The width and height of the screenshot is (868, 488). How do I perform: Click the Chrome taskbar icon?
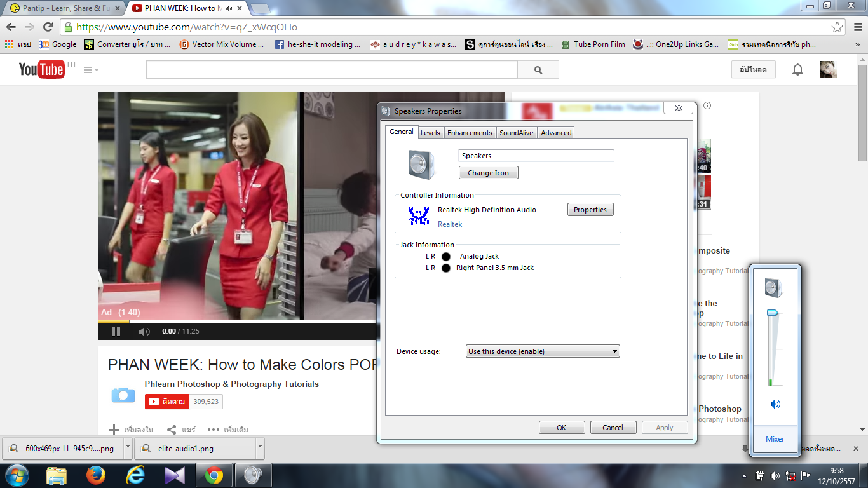(x=214, y=475)
